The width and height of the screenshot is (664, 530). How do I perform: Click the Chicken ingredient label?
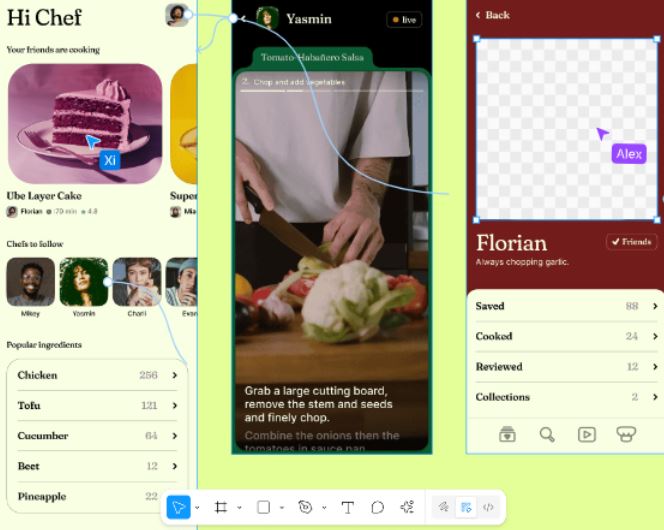pos(37,375)
